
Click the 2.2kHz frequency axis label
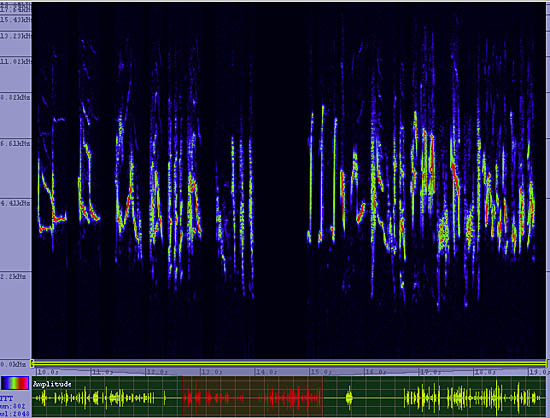click(13, 277)
